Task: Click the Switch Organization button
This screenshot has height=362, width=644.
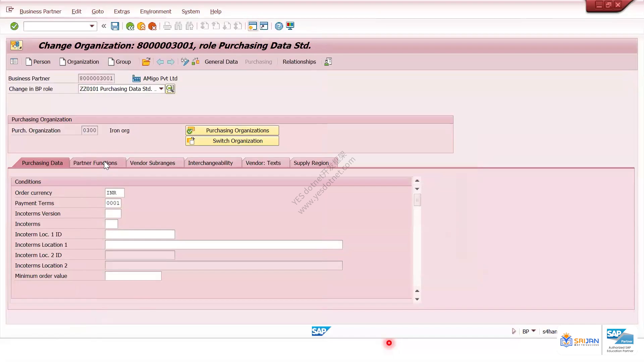Action: pyautogui.click(x=232, y=141)
